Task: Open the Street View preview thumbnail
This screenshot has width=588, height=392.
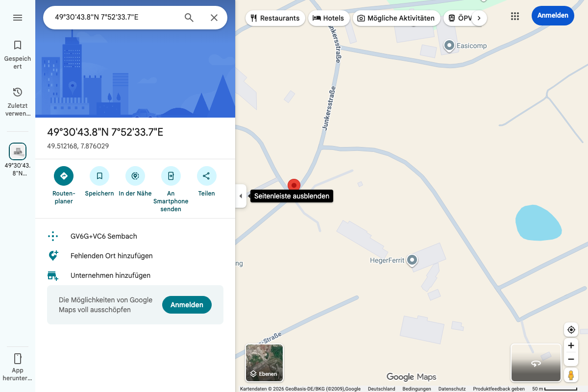Action: coord(536,363)
